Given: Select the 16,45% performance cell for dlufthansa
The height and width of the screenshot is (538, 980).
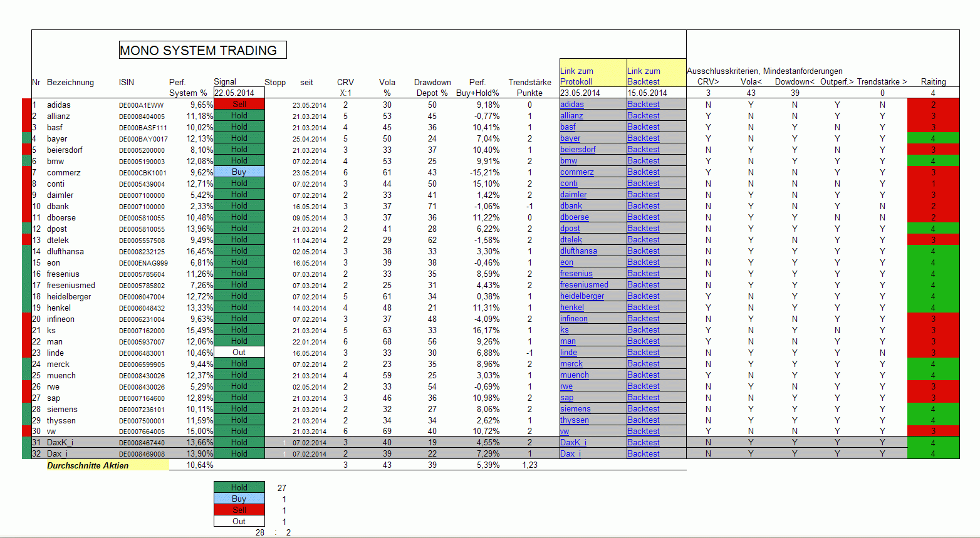Looking at the screenshot, I should click(200, 251).
